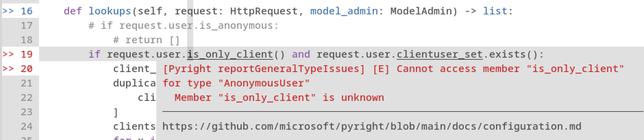Screen dimensions: 644x140
Task: Click underlined clientuser_set attribute on line 19
Action: (439, 54)
